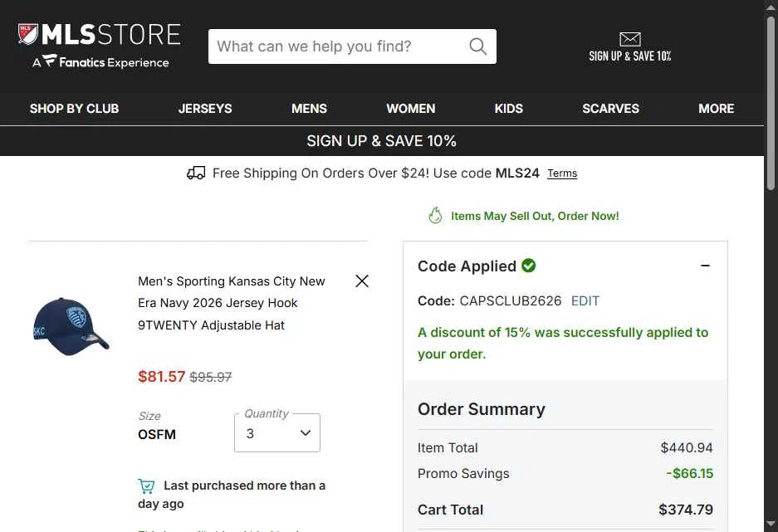This screenshot has height=532, width=778.
Task: Click the envelope sign-up icon
Action: 630,39
